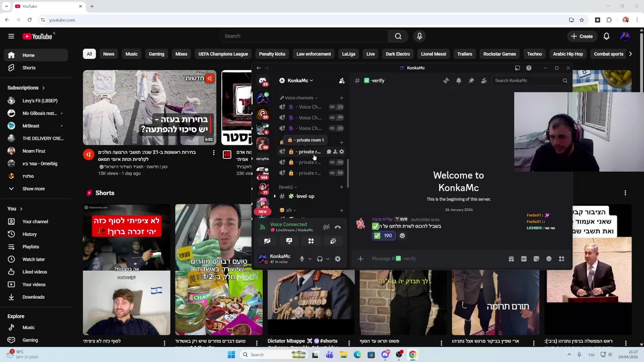This screenshot has height=362, width=644.
Task: Collapse the afk category in Discord
Action: 287,210
